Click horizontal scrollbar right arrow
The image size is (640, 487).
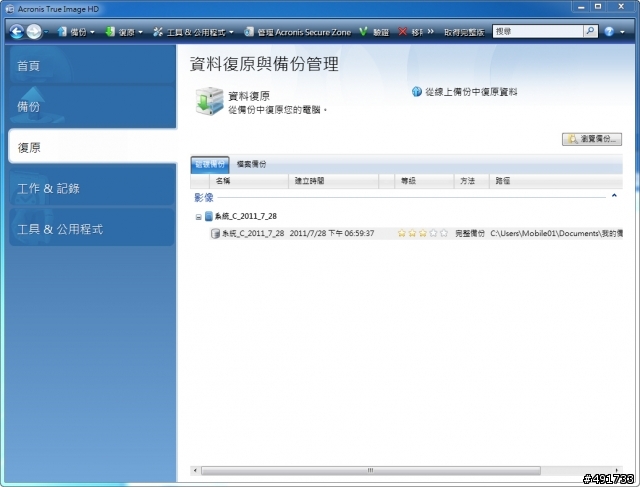617,470
